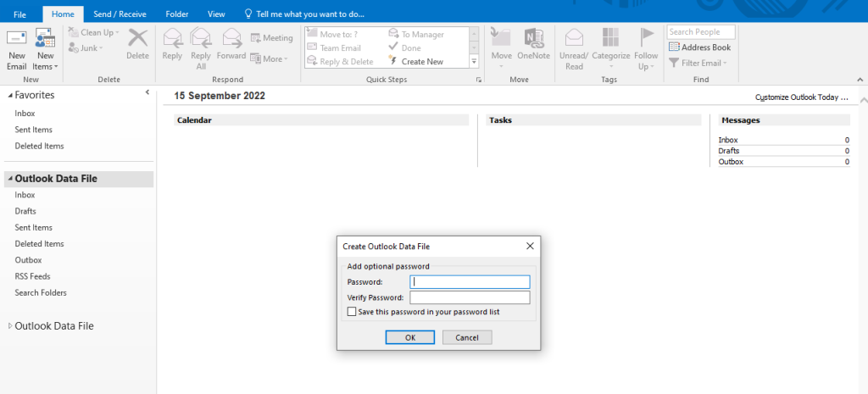Expand the second Outlook Data File
This screenshot has height=394, width=868.
pyautogui.click(x=10, y=326)
